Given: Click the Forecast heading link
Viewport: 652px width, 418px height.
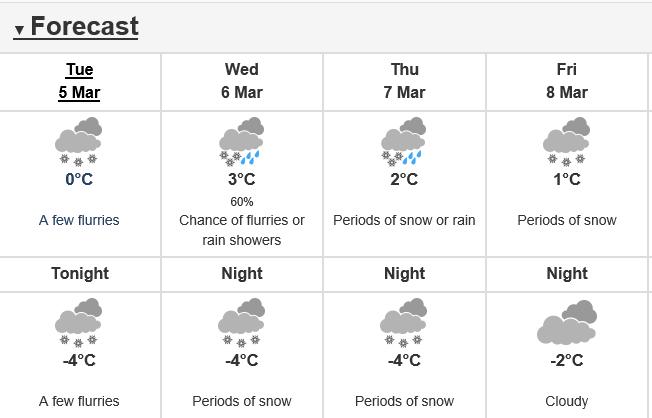Looking at the screenshot, I should 84,26.
